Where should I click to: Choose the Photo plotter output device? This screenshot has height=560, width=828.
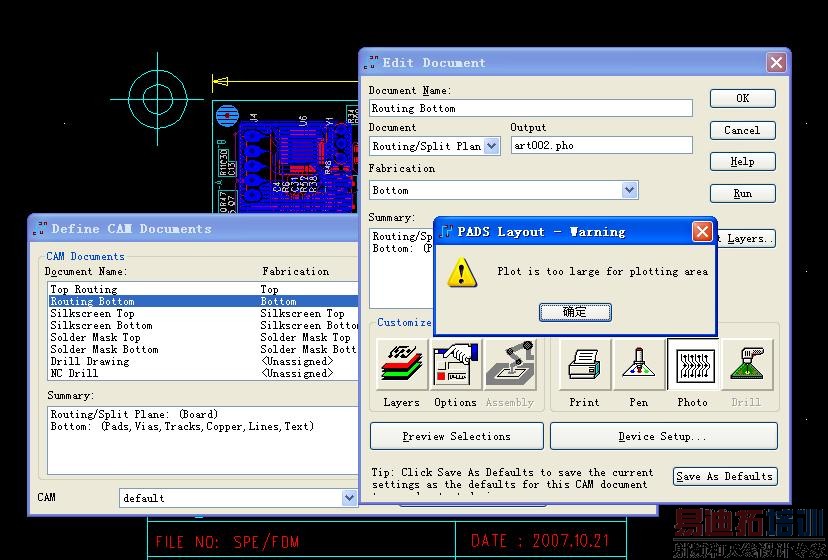[693, 366]
